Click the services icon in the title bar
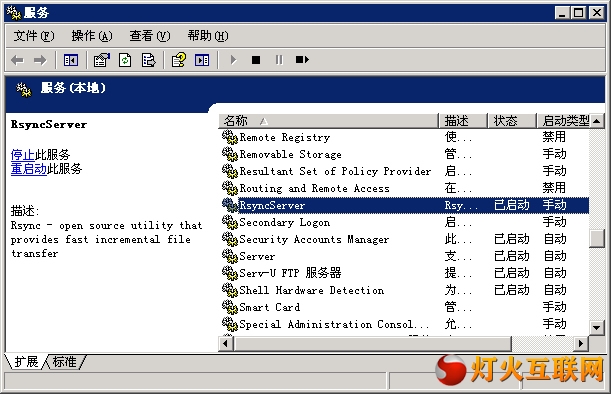The height and width of the screenshot is (394, 611). pos(14,13)
